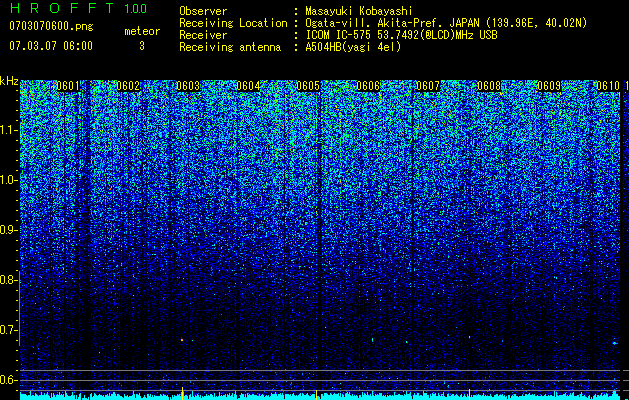This screenshot has height=400, width=629.
Task: Click the "meteor" count label
Action: point(142,31)
